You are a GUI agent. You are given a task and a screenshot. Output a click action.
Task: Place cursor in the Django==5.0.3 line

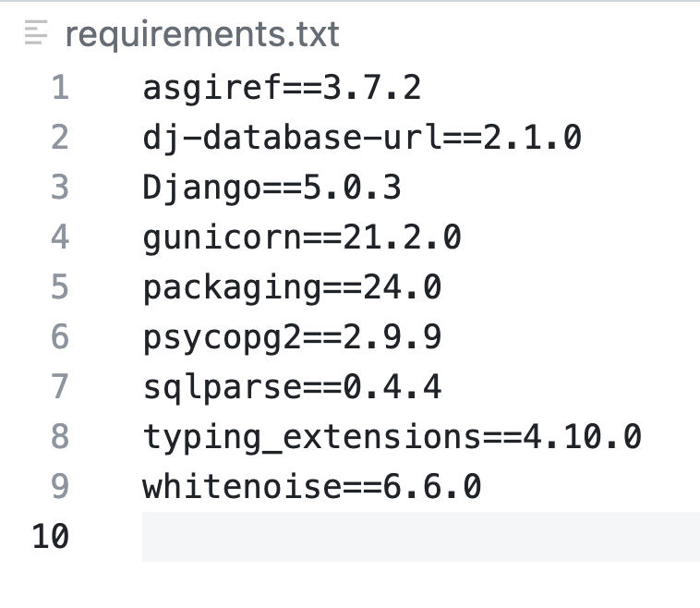click(x=272, y=188)
